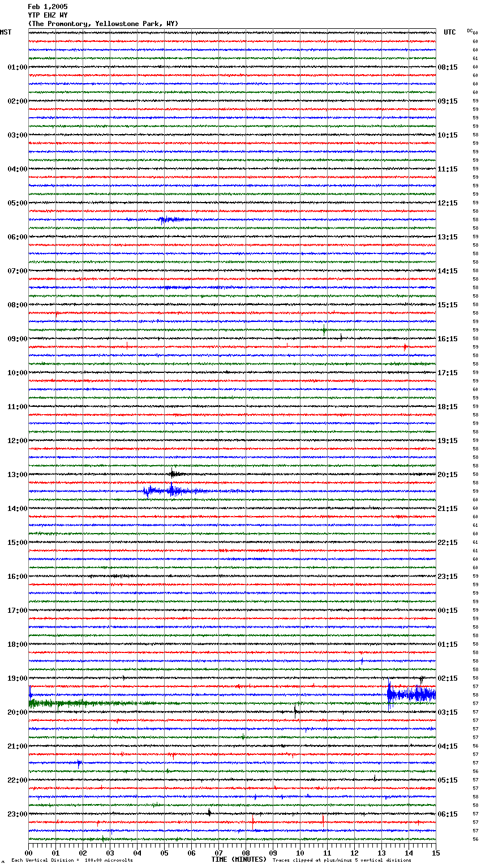Click the 22:15 UTC time label
The height and width of the screenshot is (868, 481).
click(x=448, y=543)
